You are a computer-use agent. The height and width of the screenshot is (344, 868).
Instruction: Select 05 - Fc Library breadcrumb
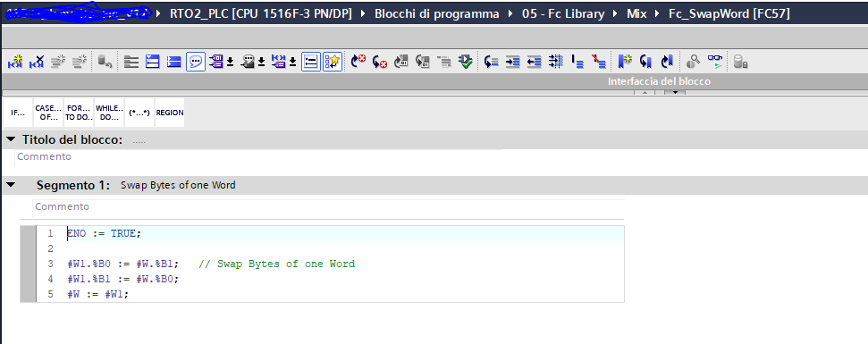pyautogui.click(x=563, y=13)
